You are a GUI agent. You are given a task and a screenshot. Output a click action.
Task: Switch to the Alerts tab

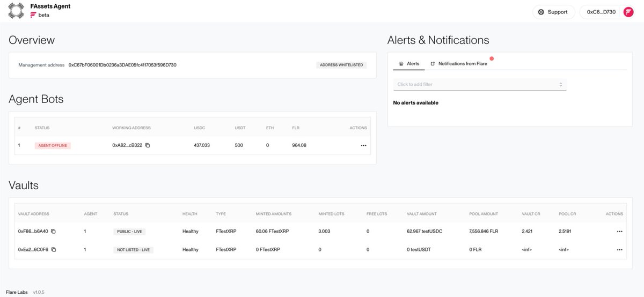[x=409, y=63]
